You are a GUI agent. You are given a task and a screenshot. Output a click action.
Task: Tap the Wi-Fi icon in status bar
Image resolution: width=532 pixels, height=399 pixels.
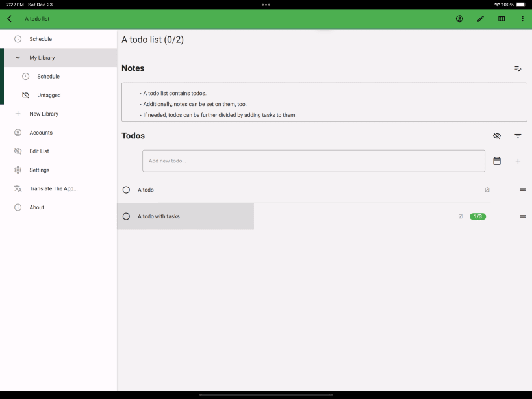497,5
